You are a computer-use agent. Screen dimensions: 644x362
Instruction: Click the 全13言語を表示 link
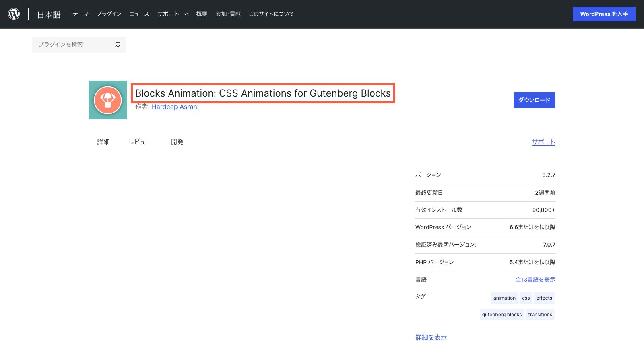(535, 280)
